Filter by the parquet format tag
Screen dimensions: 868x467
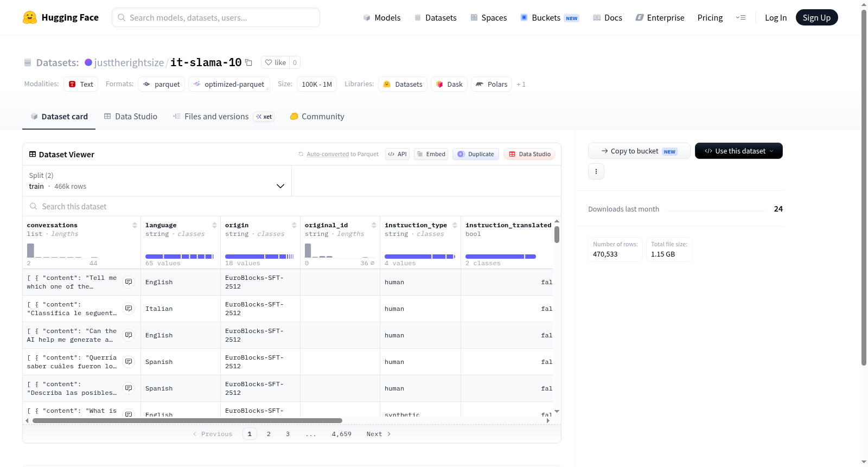coord(162,84)
